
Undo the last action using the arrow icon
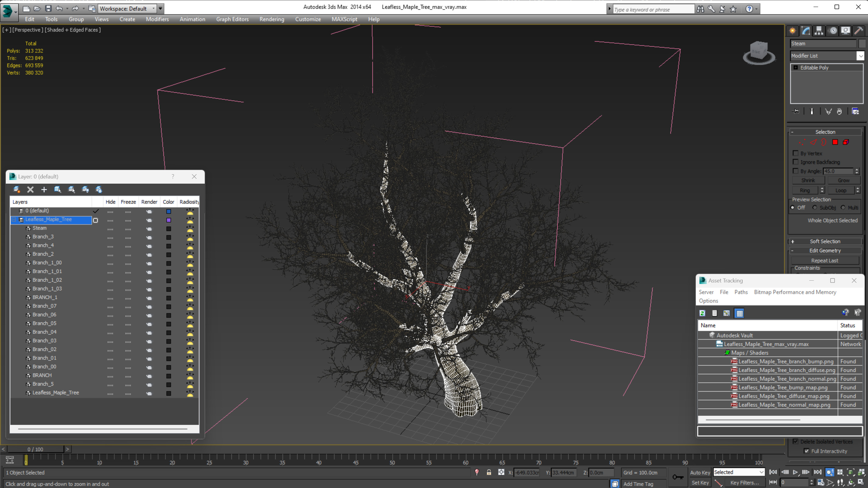(59, 9)
